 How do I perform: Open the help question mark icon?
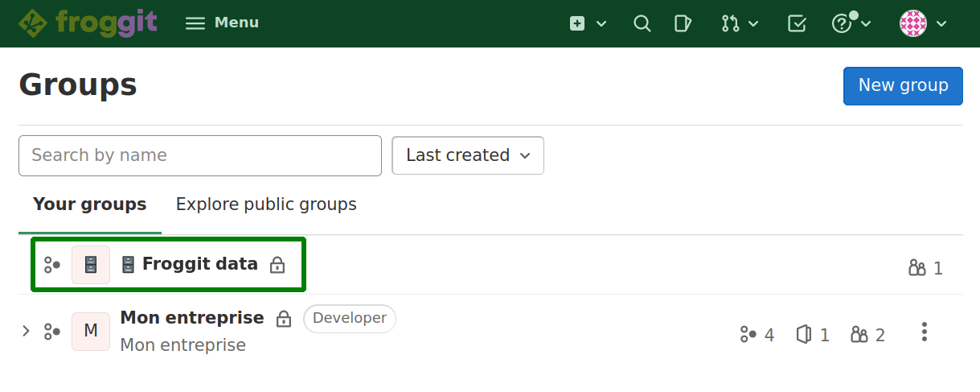pyautogui.click(x=841, y=23)
